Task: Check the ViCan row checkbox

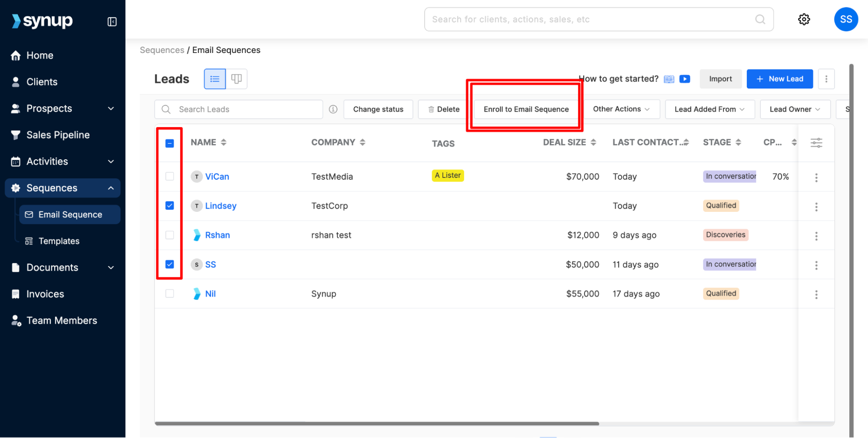Action: click(x=170, y=176)
